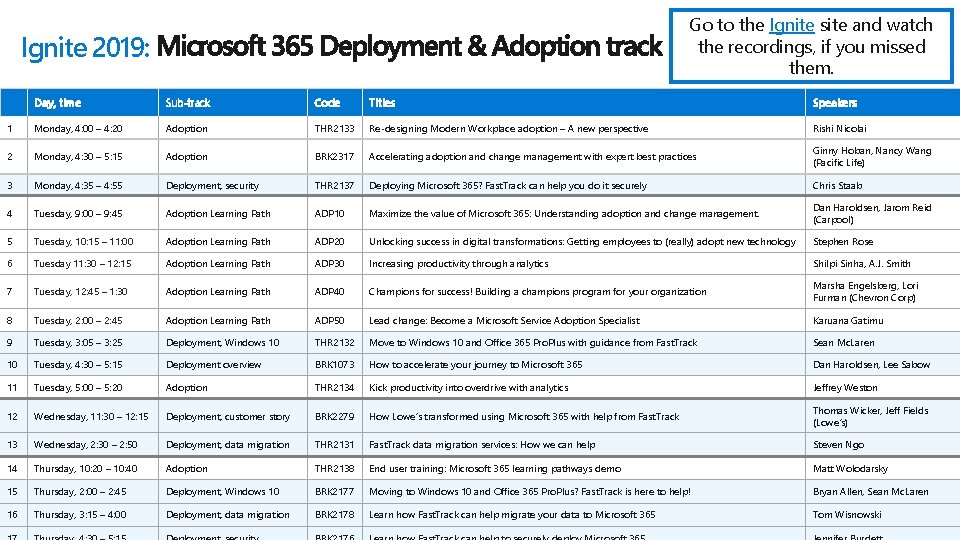Click the 'Sub-track' column header
This screenshot has width=960, height=540.
tap(188, 103)
